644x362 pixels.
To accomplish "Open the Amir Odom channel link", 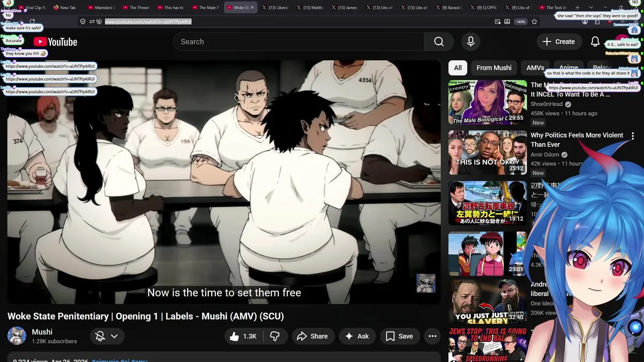I will click(x=545, y=155).
